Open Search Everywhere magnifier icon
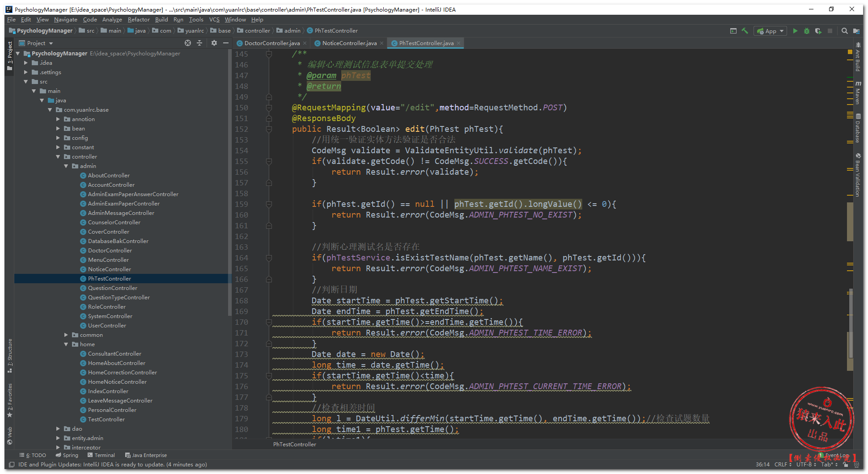868x474 pixels. pyautogui.click(x=844, y=31)
